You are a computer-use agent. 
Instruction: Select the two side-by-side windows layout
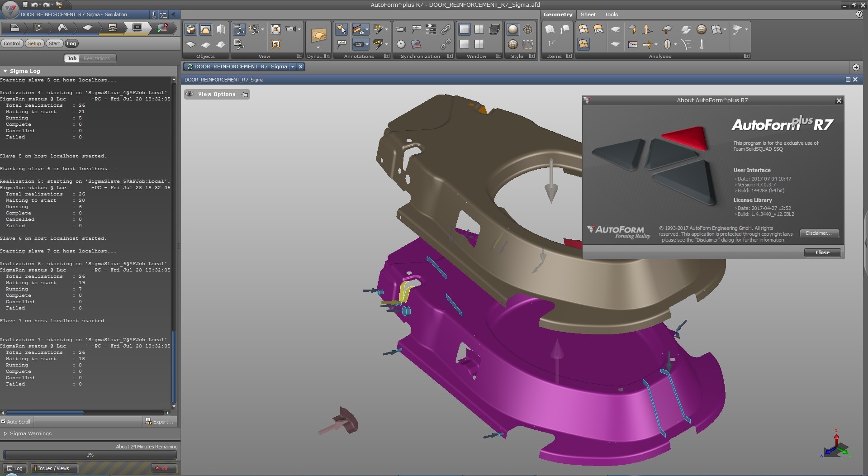click(x=479, y=29)
